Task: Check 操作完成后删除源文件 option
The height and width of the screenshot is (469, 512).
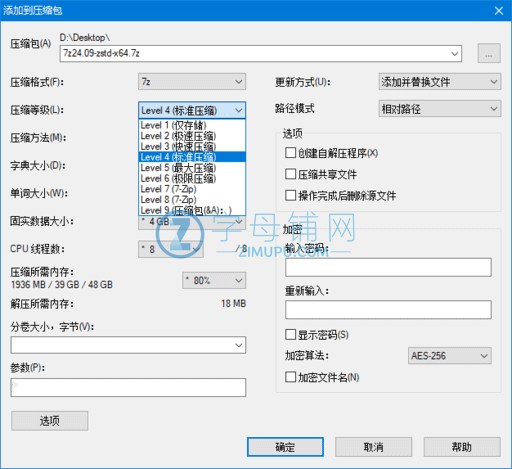Action: (x=290, y=195)
